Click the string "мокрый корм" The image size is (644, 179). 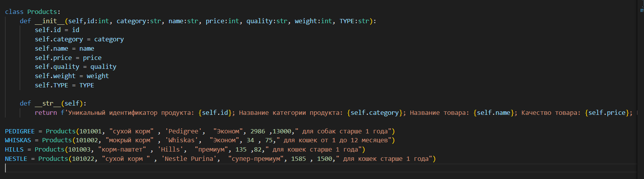tap(129, 140)
